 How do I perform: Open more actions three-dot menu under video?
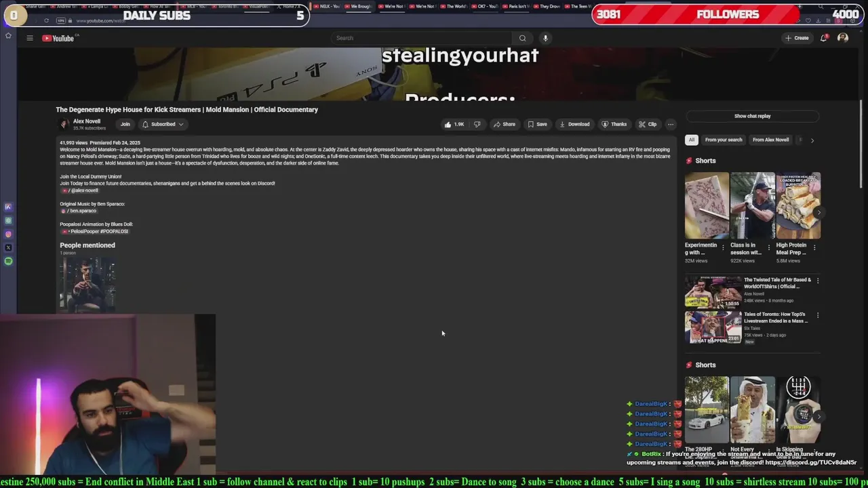tap(671, 124)
